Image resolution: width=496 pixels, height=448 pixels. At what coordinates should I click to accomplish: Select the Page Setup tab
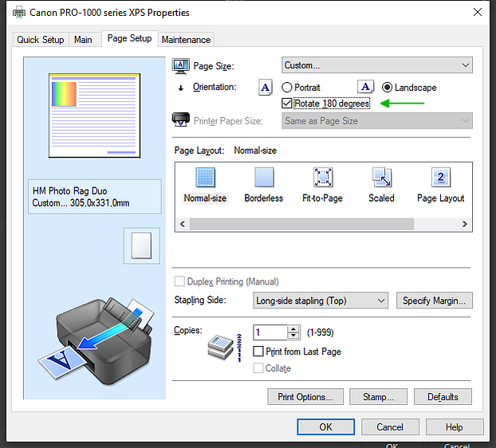130,38
